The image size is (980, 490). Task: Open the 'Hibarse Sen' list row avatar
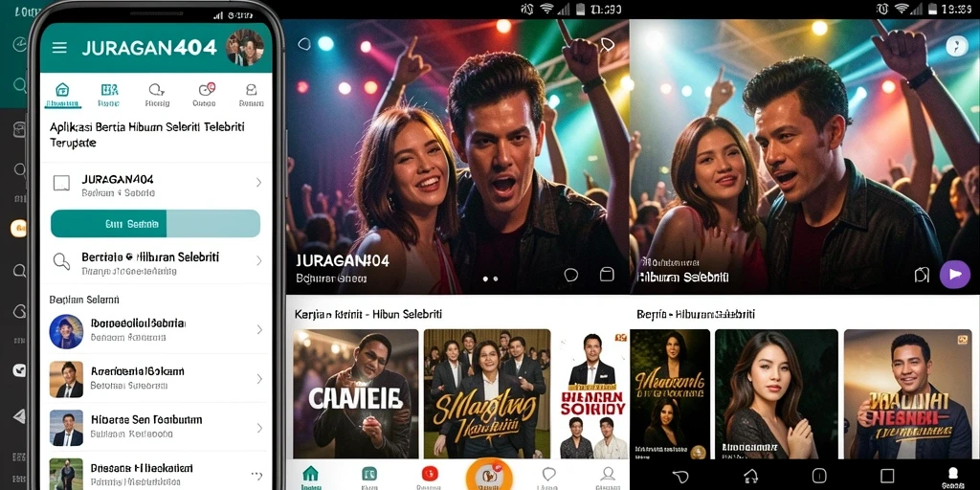pos(66,428)
